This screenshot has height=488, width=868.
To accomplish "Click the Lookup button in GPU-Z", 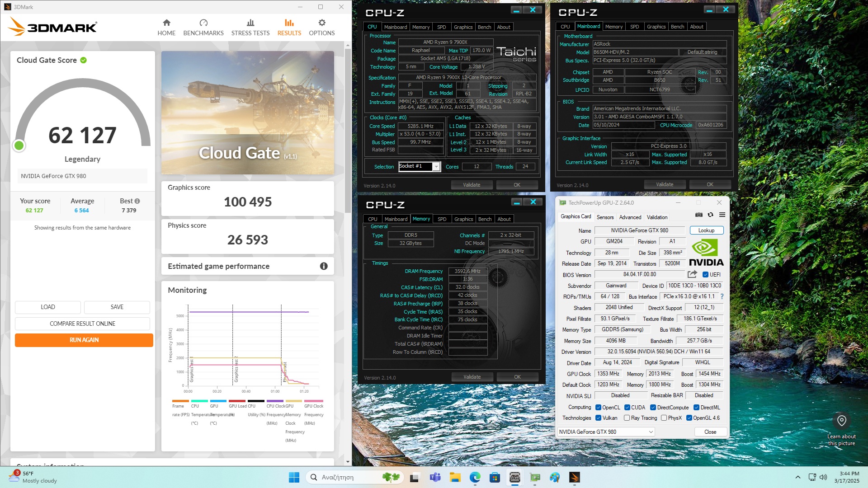I will tap(706, 230).
